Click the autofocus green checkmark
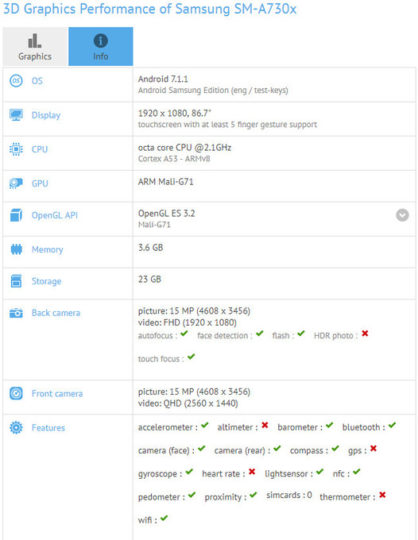This screenshot has height=540, width=418. (184, 333)
